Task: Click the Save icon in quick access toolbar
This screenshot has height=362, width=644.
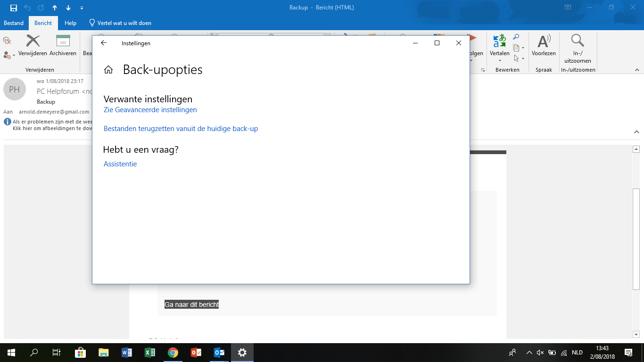Action: pyautogui.click(x=13, y=8)
